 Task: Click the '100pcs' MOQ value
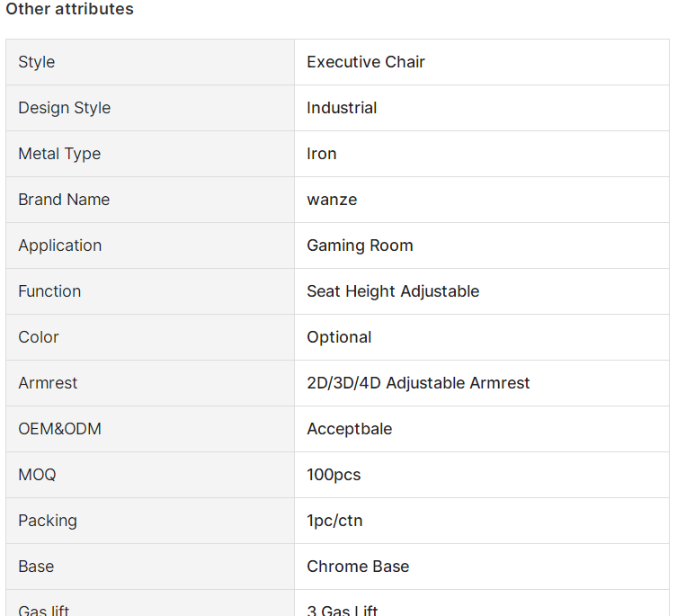[x=334, y=475]
